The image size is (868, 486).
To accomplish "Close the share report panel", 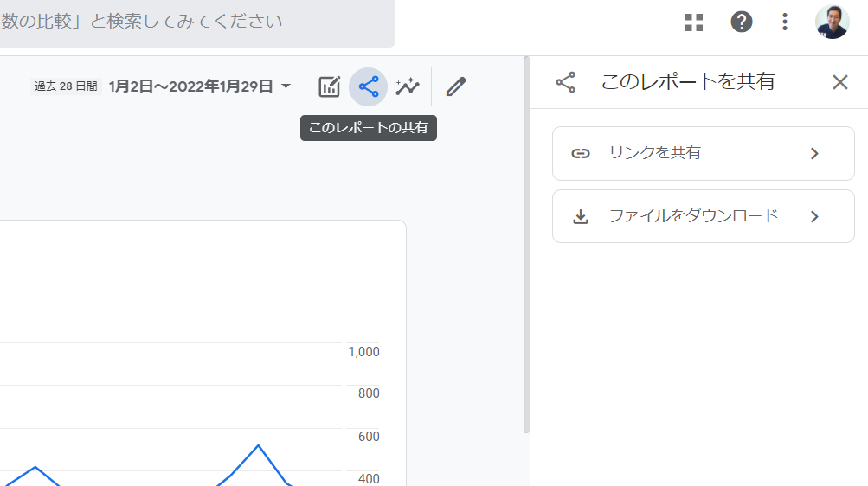I will pos(839,82).
